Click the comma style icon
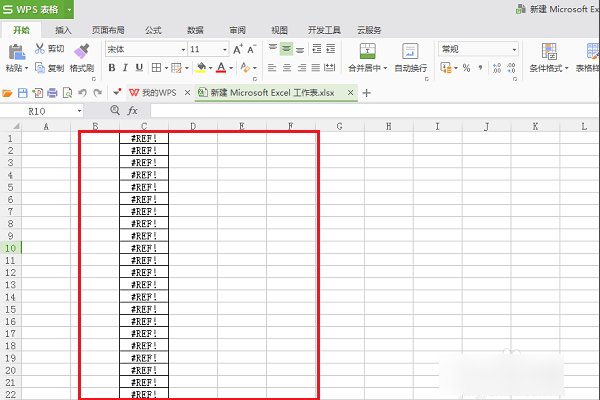Screen dimensions: 600x400 point(480,68)
